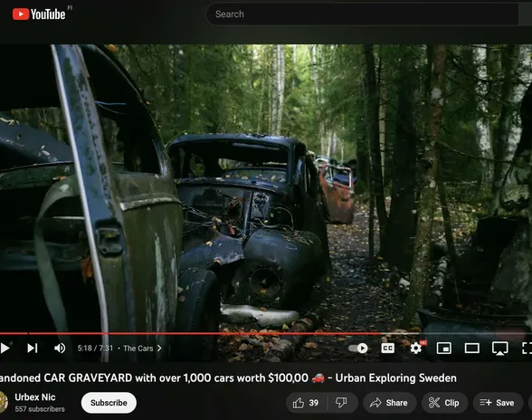Like the video with thumbs up
Image resolution: width=532 pixels, height=420 pixels.
307,403
